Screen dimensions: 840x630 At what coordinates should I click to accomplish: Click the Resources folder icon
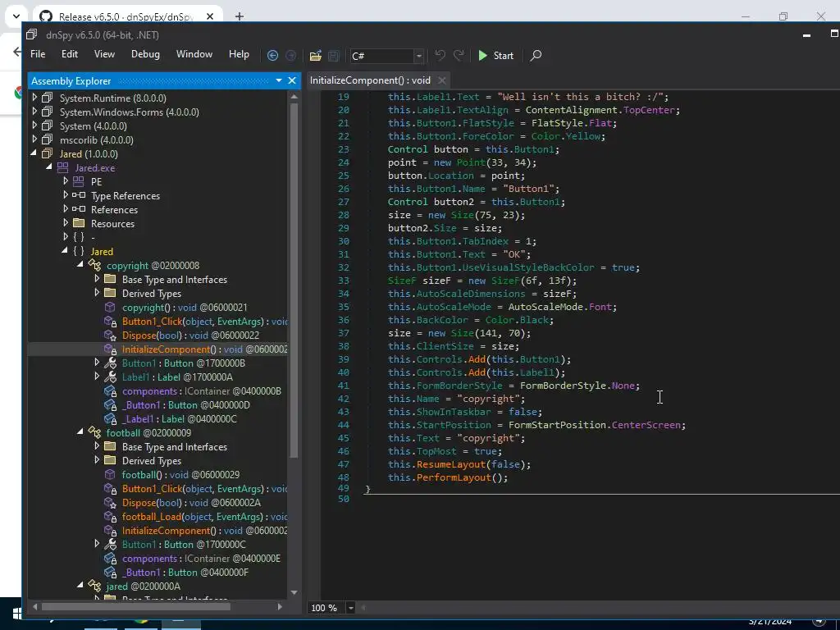click(x=78, y=223)
